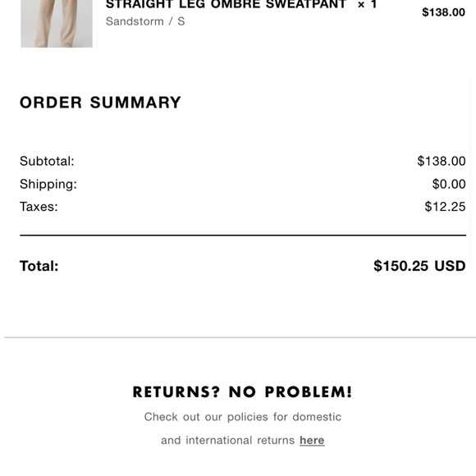
Task: Click the Order Summary heading
Action: pos(100,103)
